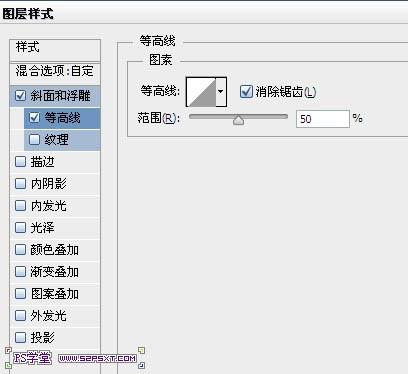Select the 渐变叠加 style row

(x=55, y=272)
